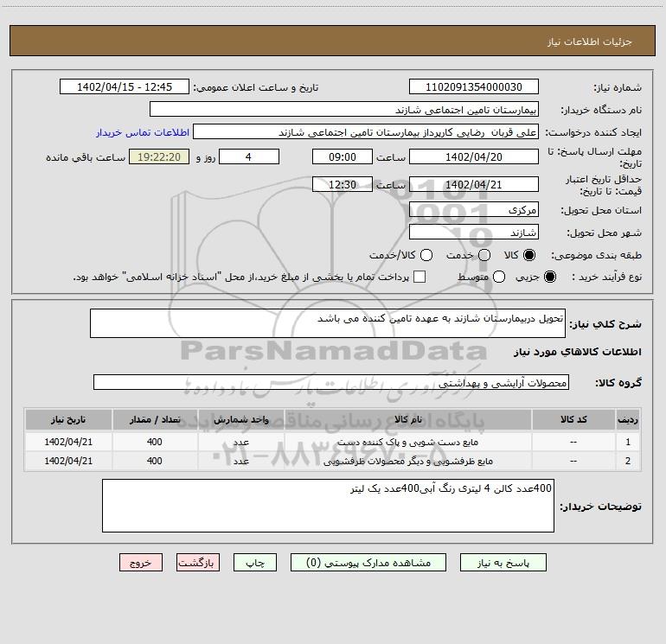
Task: Click the بازگشت back button
Action: pyautogui.click(x=198, y=563)
